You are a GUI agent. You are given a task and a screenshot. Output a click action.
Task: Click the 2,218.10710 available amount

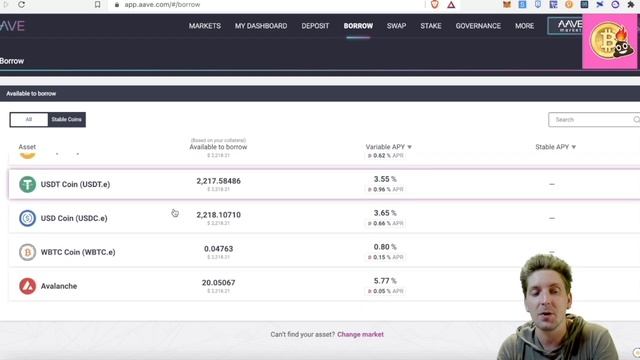218,215
